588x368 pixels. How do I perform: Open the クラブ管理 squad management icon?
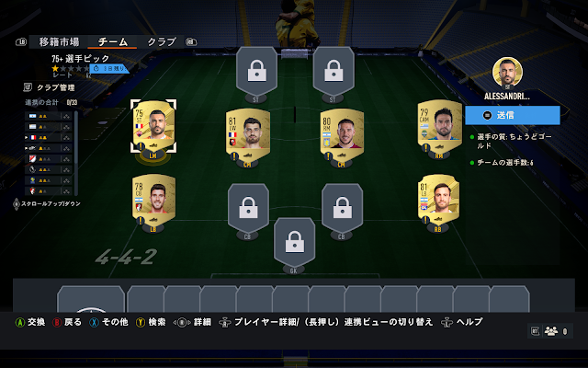28,87
